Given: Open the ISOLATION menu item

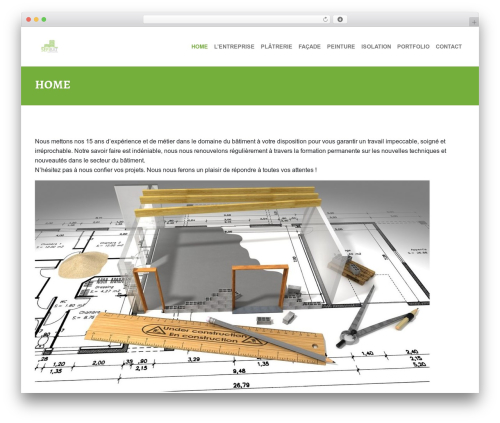Looking at the screenshot, I should click(x=376, y=47).
